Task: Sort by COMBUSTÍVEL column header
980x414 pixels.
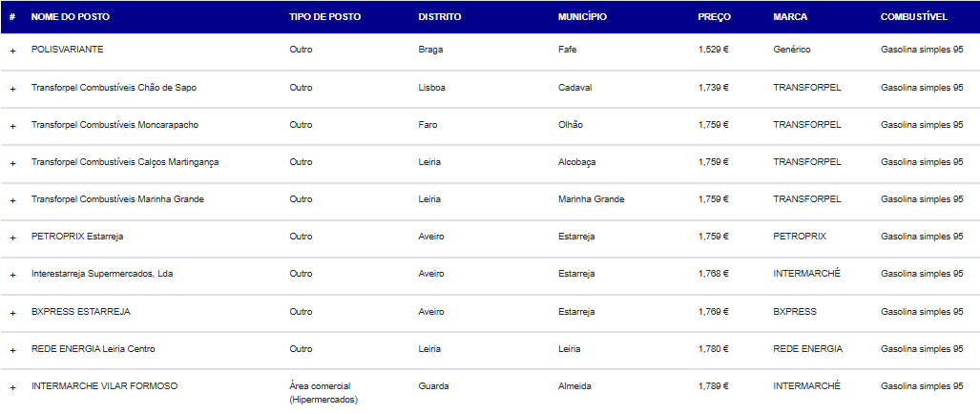Action: (914, 17)
